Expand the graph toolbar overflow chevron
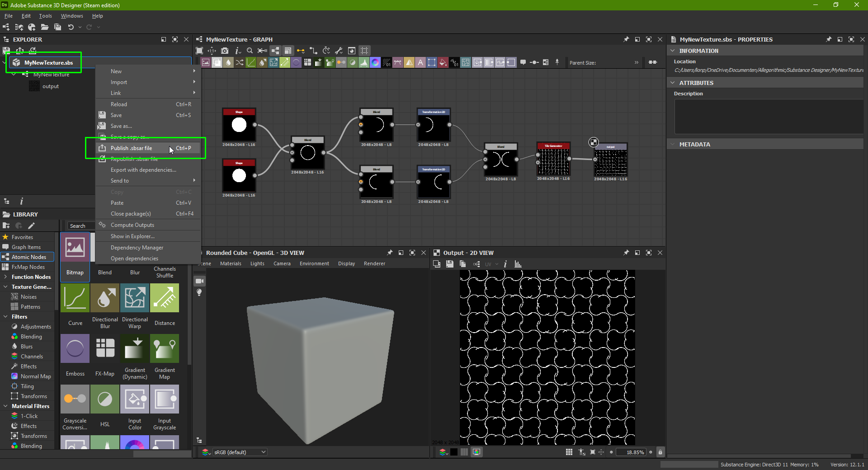868x470 pixels. tap(637, 62)
